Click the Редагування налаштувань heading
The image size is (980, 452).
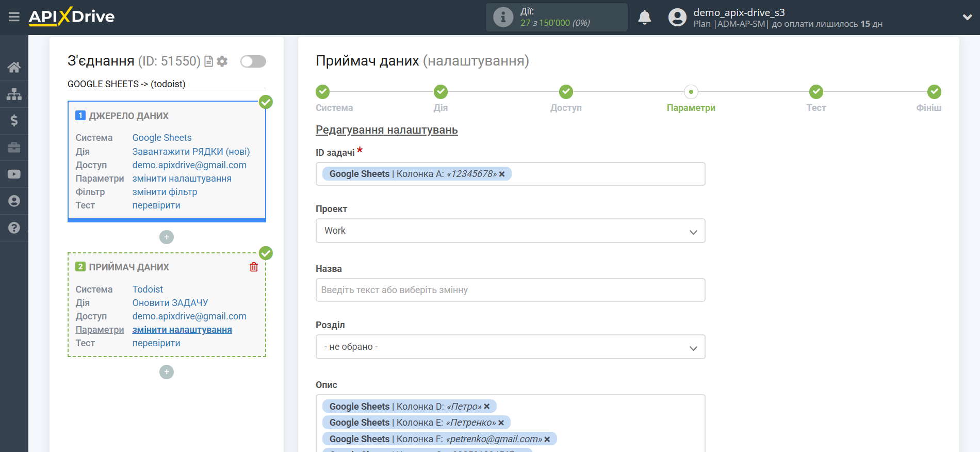coord(387,130)
